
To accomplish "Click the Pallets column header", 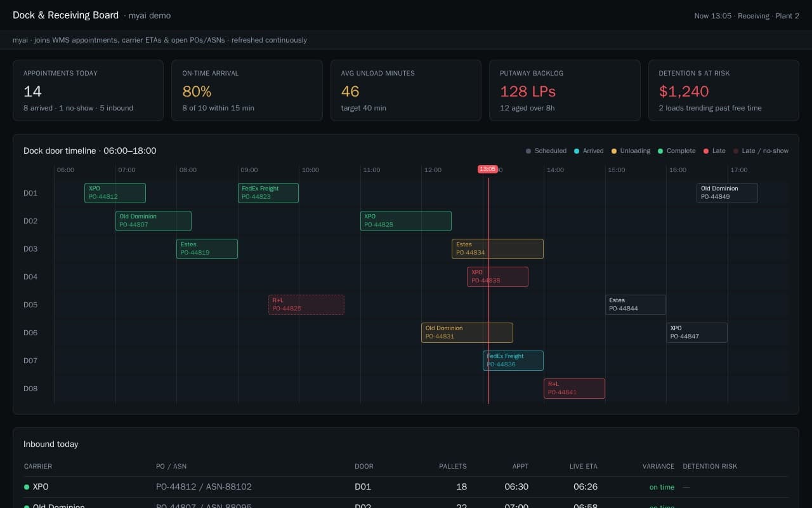I will [453, 466].
